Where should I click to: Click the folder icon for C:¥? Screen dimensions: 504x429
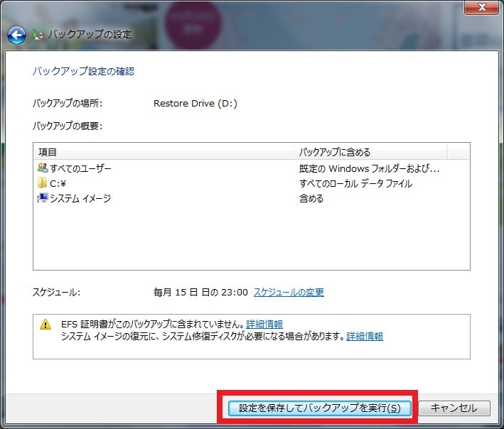click(x=42, y=183)
